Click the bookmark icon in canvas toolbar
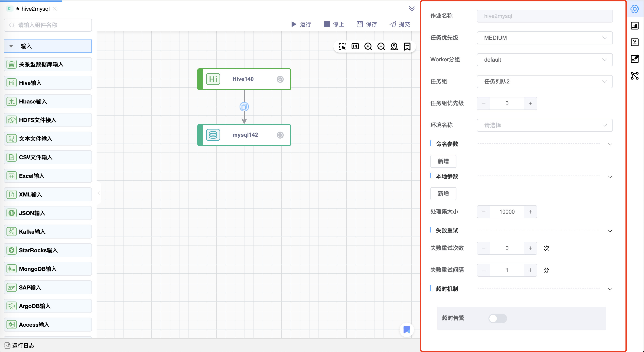The image size is (644, 352). click(x=407, y=46)
